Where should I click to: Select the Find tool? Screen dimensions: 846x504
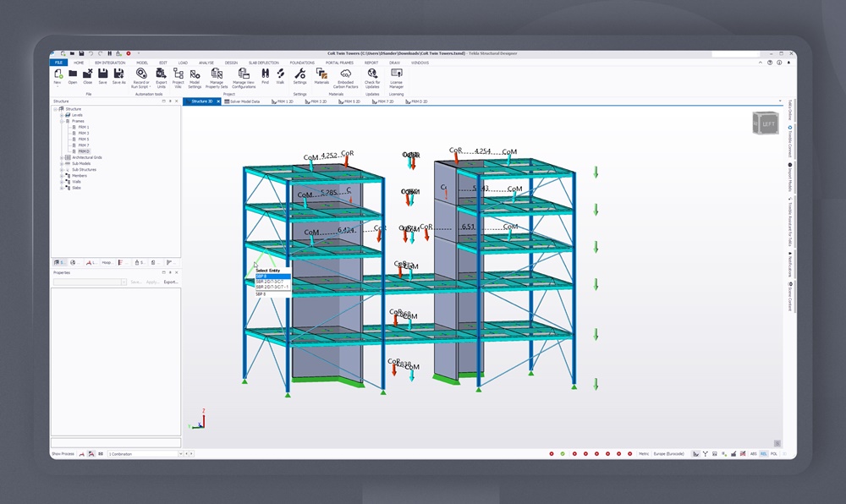266,76
